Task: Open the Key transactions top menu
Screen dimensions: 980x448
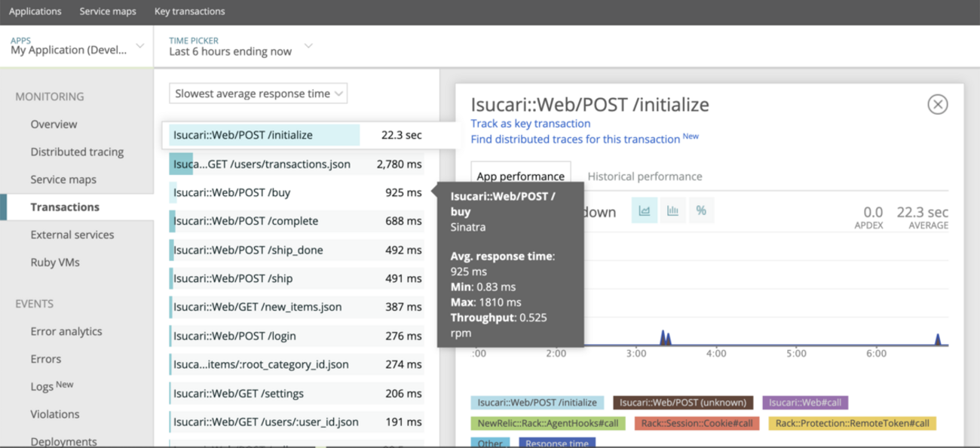Action: [189, 11]
